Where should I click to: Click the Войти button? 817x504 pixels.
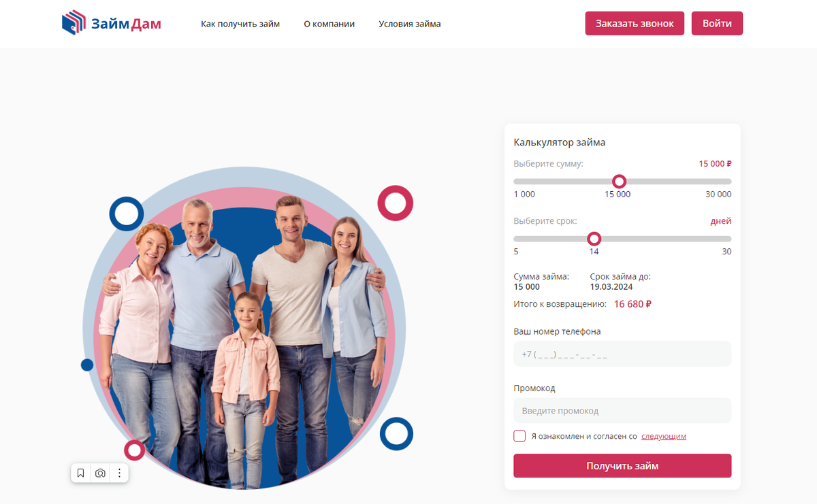click(717, 23)
